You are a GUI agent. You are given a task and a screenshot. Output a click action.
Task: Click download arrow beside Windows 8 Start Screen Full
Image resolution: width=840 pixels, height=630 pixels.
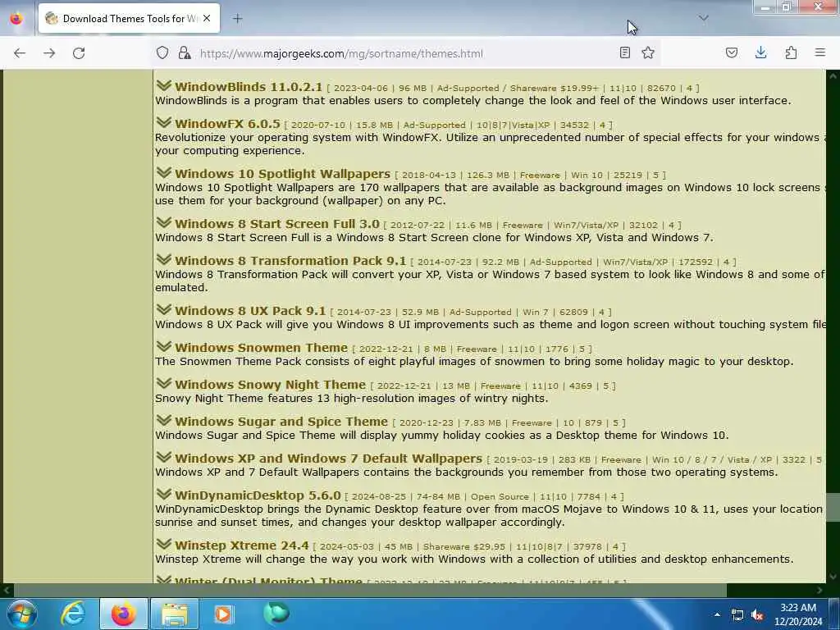164,222
